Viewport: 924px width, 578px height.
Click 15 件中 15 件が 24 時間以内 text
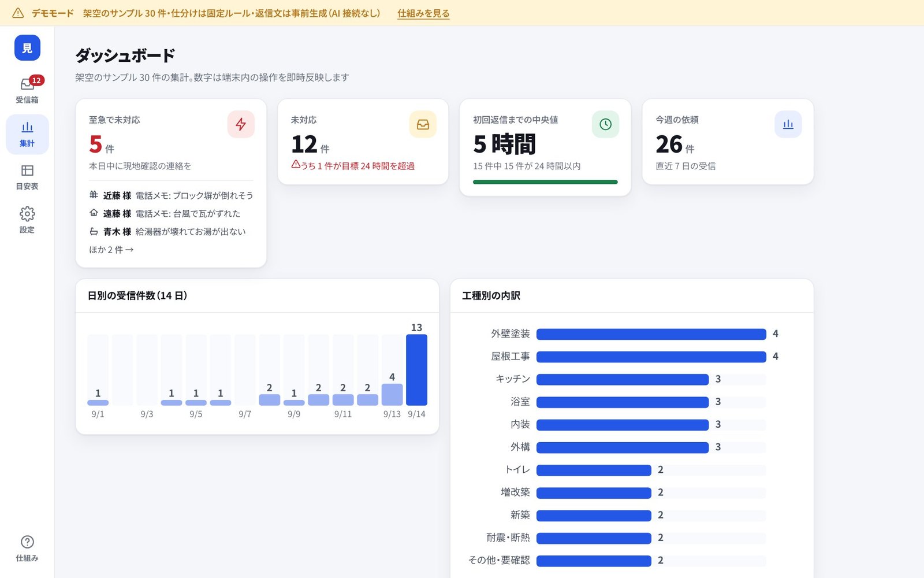527,166
